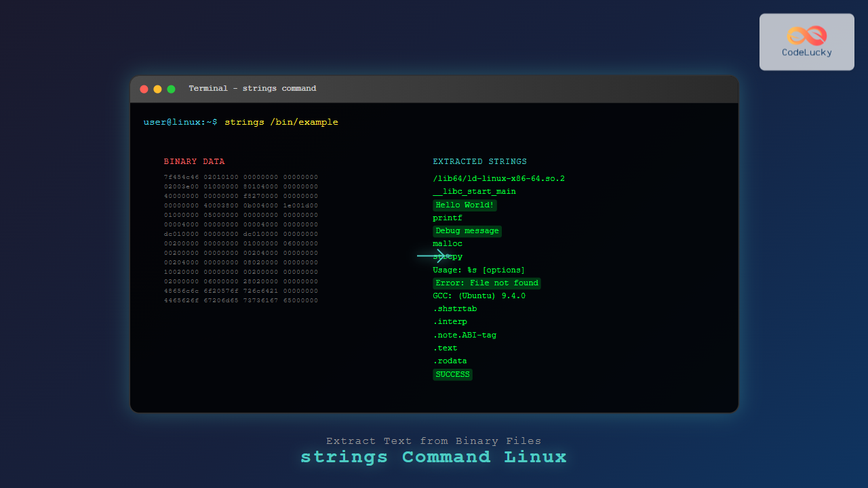Click the CodeLucky infinity logo icon

click(x=806, y=35)
